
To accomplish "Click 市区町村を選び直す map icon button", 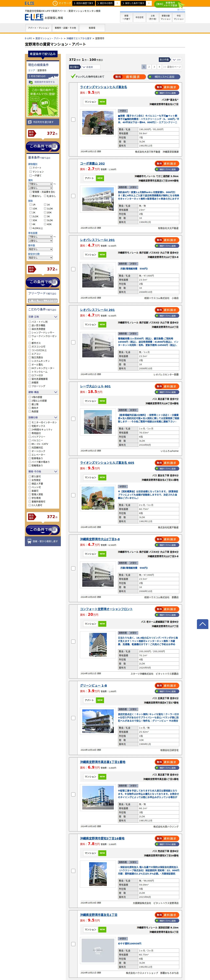I will pyautogui.click(x=43, y=122).
